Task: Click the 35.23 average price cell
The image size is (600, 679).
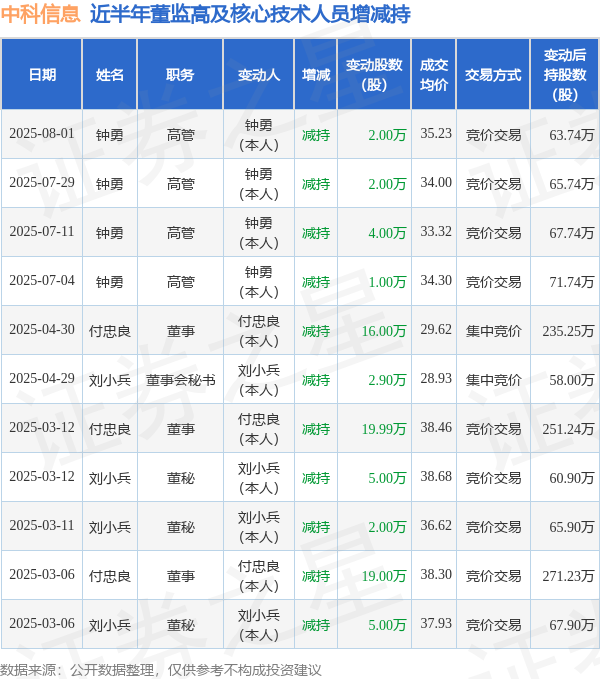Action: [436, 133]
